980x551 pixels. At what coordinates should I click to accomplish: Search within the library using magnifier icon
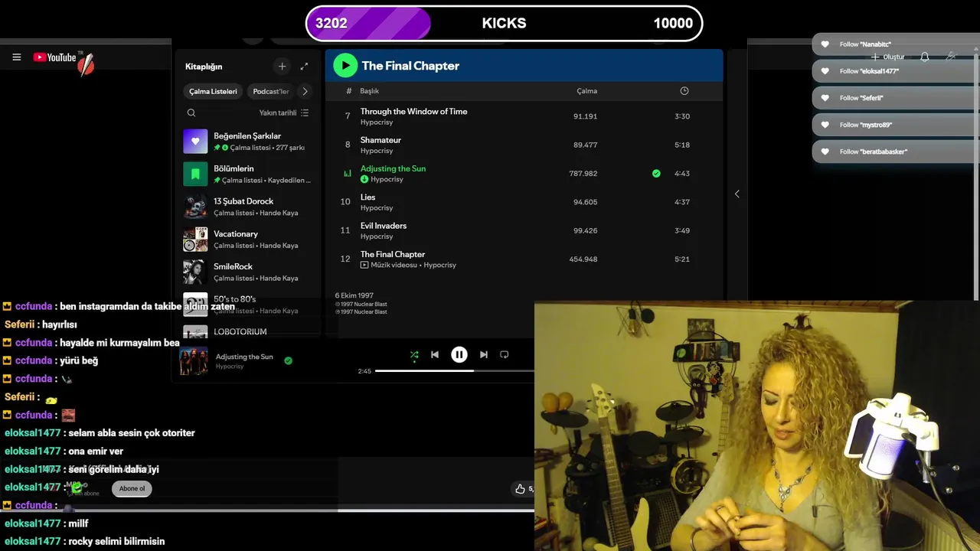coord(191,112)
